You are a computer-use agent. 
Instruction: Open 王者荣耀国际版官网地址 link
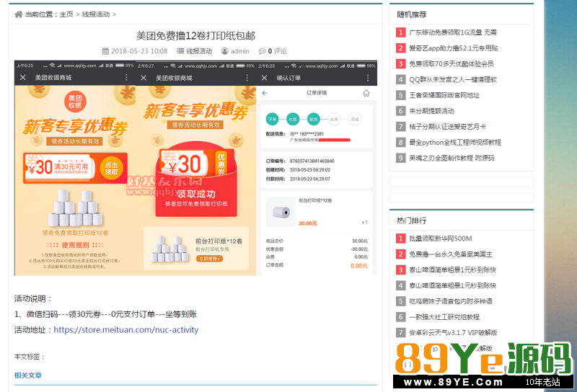pyautogui.click(x=444, y=95)
